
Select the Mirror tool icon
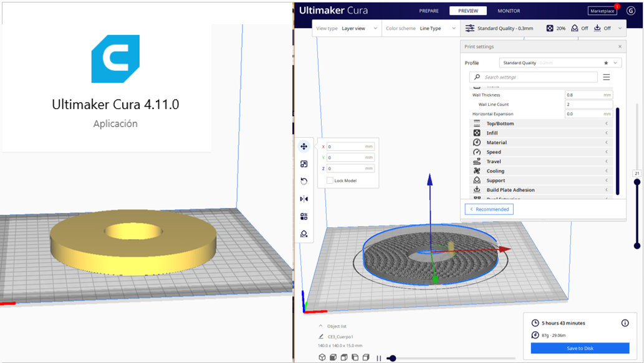(304, 199)
